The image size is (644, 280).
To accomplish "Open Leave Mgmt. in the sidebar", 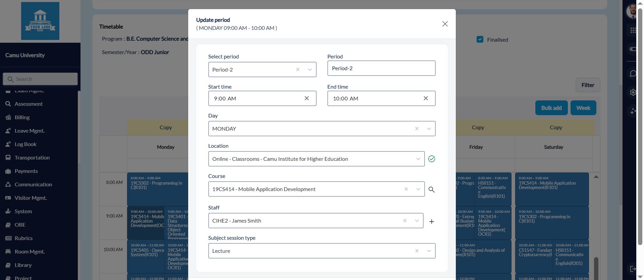I will (30, 131).
